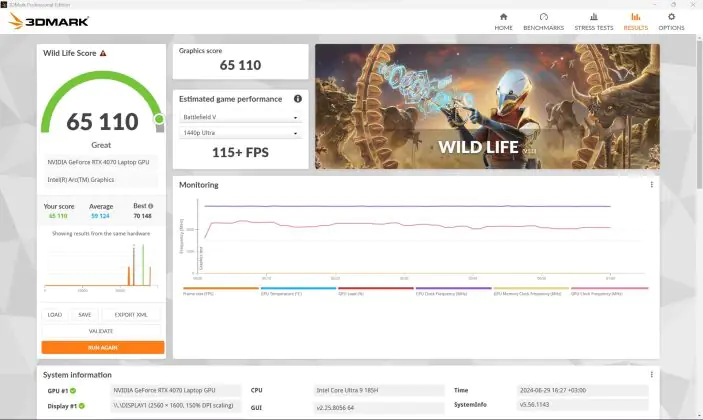Click the green score gauge indicator dot
Image resolution: width=703 pixels, height=420 pixels.
click(x=159, y=119)
